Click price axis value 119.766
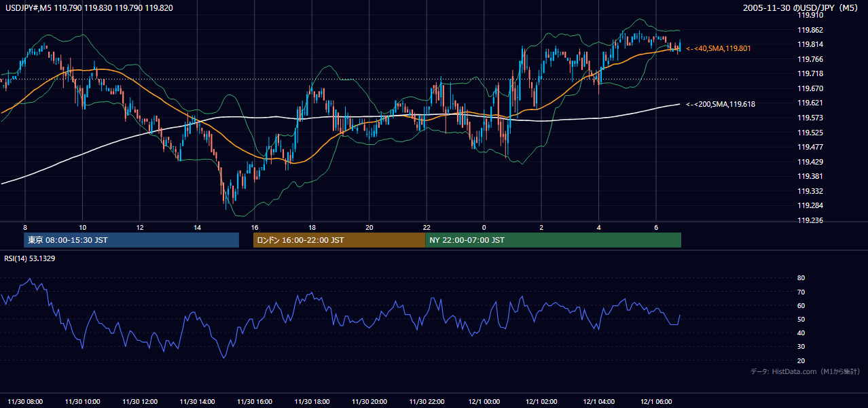Viewport: 868px width, 408px height. coord(810,59)
